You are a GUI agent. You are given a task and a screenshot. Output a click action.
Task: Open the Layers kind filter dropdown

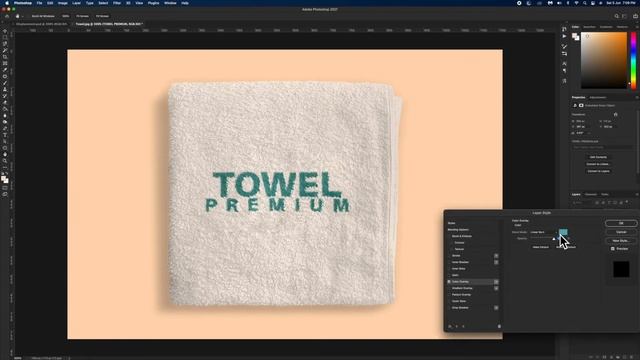tap(582, 202)
